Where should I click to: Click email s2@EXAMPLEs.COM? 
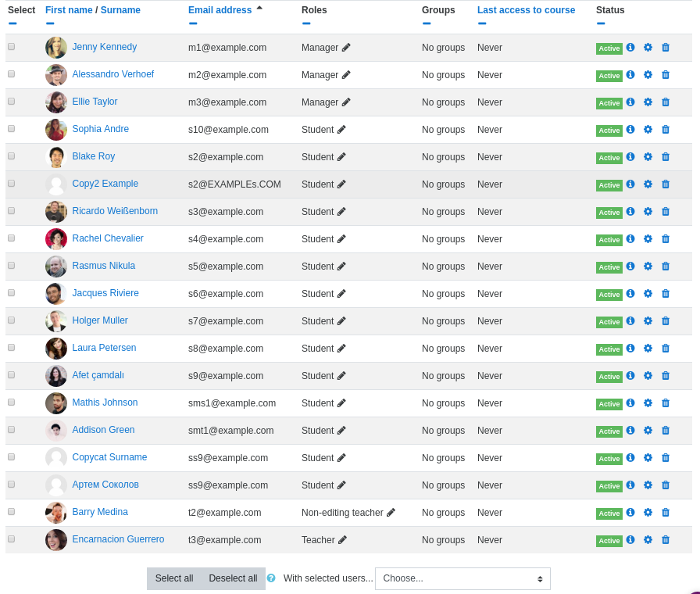tap(234, 184)
